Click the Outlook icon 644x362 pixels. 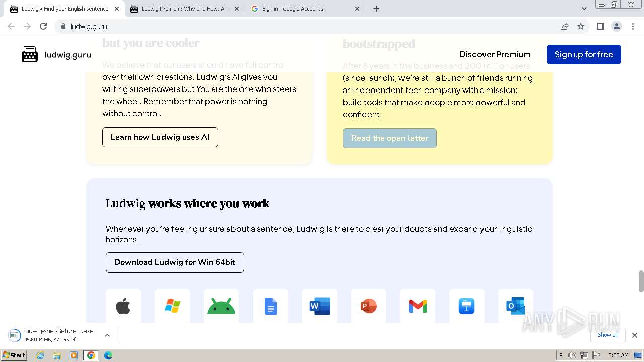coord(516,306)
